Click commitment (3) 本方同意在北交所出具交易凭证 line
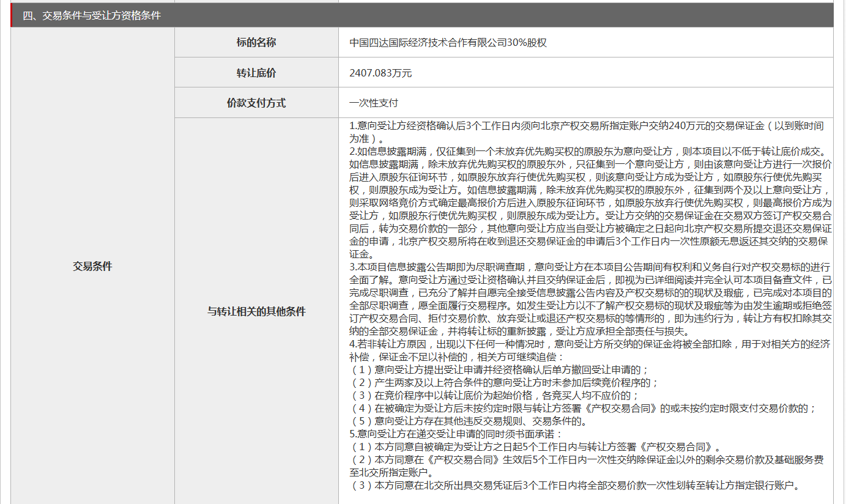The width and height of the screenshot is (846, 504). click(x=576, y=485)
